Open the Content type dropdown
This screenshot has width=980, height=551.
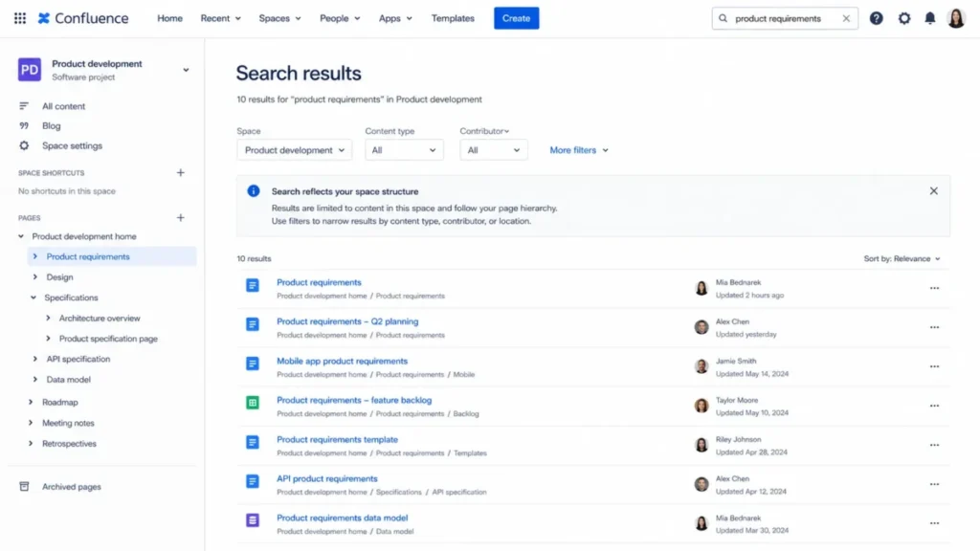click(405, 150)
